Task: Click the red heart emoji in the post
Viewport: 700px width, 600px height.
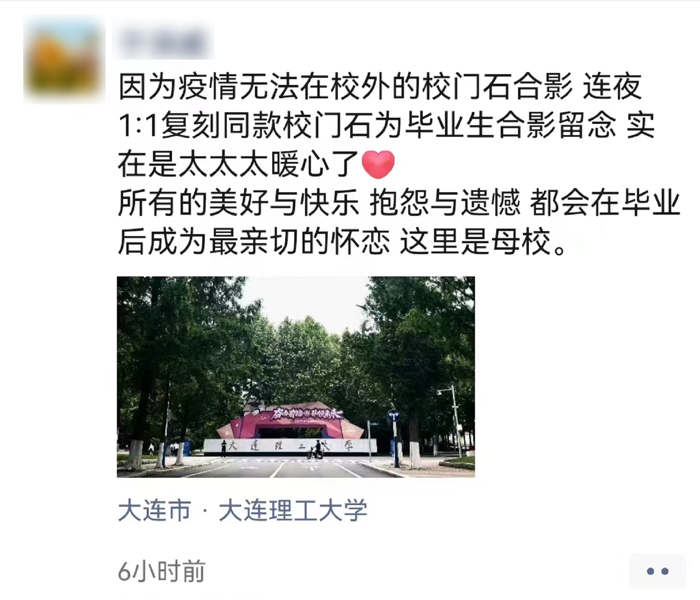Action: coord(378,165)
